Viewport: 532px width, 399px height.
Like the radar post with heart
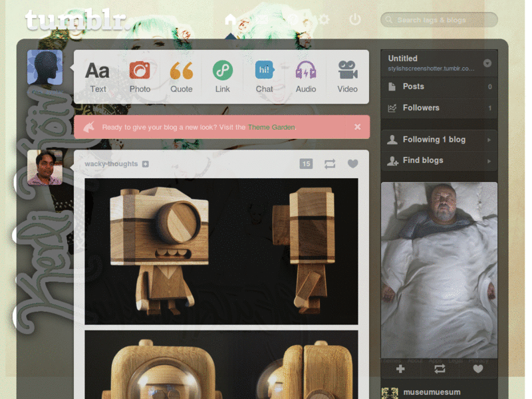(478, 369)
